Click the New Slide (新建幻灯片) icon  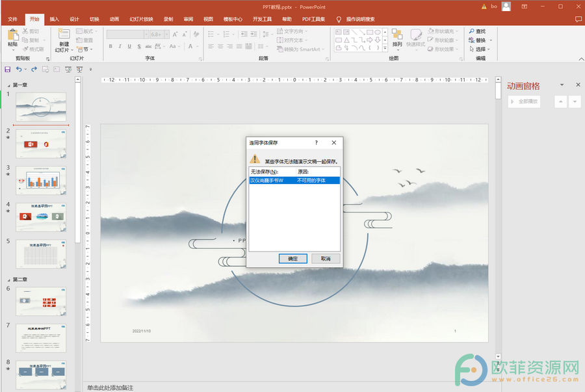click(64, 34)
